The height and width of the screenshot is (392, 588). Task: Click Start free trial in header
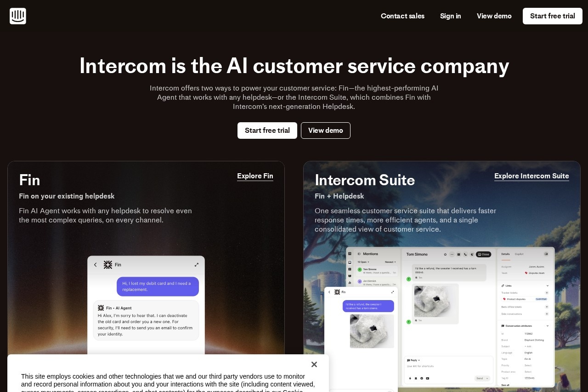tap(553, 16)
